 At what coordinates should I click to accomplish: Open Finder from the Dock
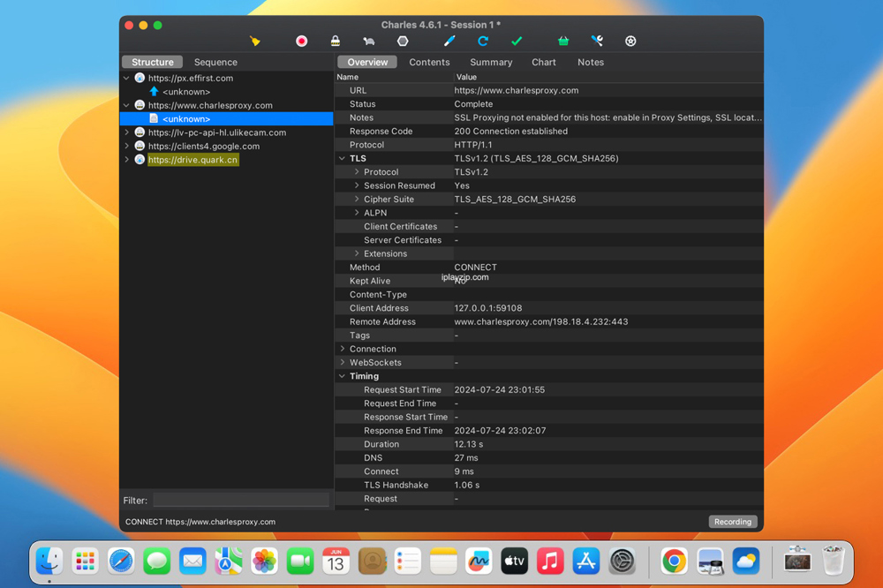coord(49,561)
